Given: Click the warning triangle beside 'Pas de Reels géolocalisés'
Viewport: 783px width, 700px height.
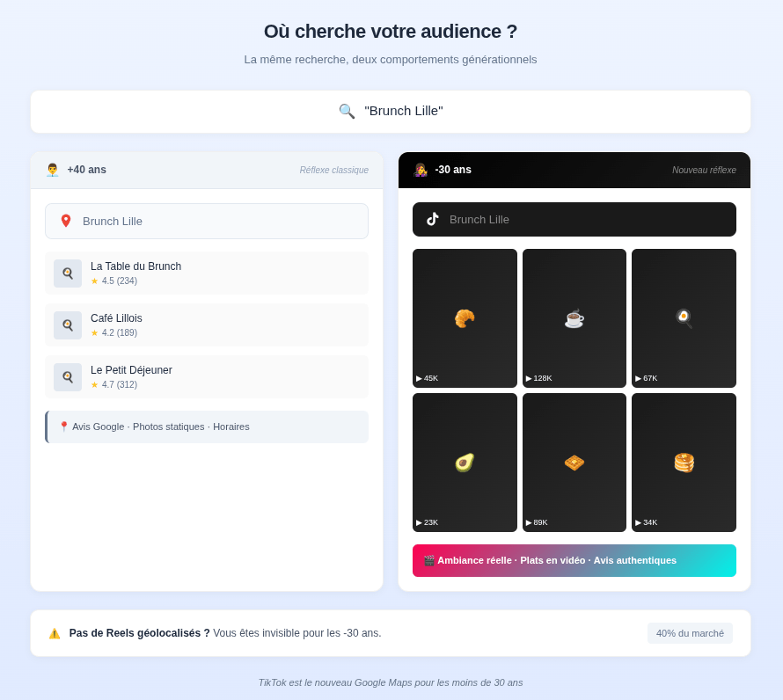Looking at the screenshot, I should pyautogui.click(x=54, y=632).
